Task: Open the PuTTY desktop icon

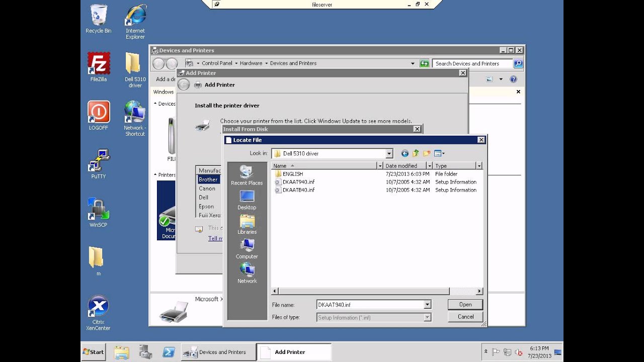Action: [x=99, y=164]
